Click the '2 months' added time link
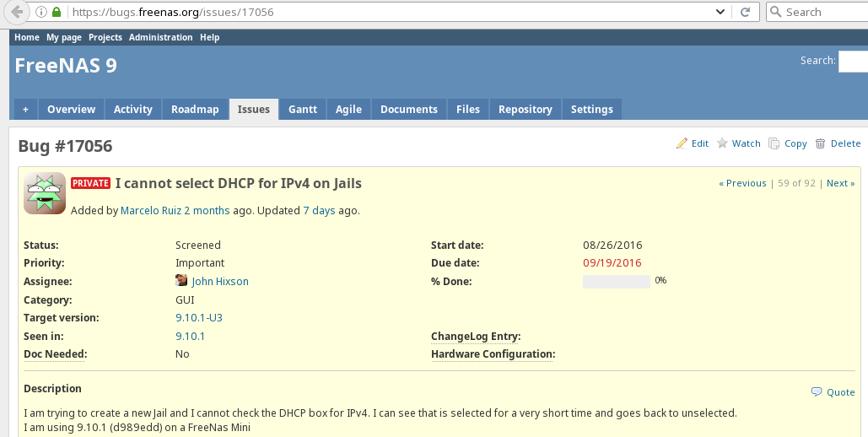The width and height of the screenshot is (868, 437). point(207,210)
